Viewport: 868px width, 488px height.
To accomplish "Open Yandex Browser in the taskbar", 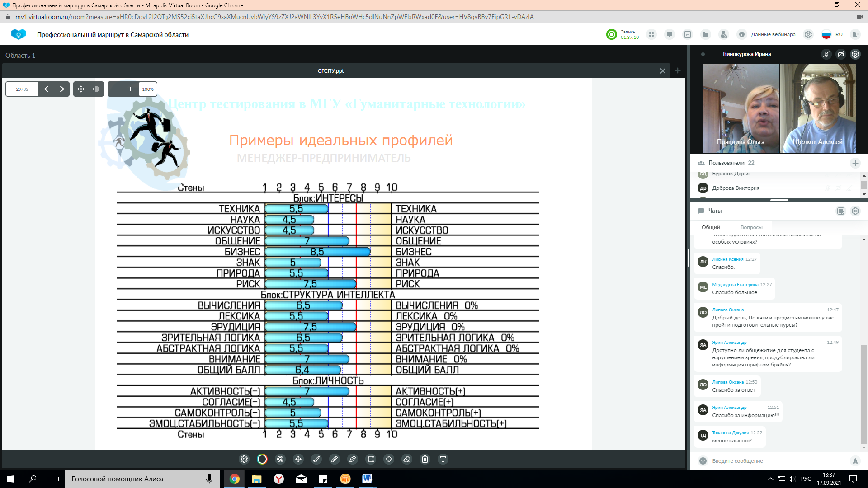I will 278,479.
